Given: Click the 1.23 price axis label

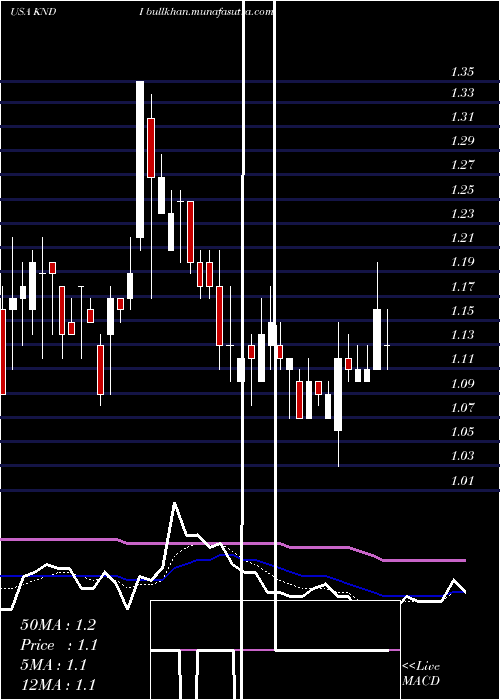Looking at the screenshot, I should point(462,214).
